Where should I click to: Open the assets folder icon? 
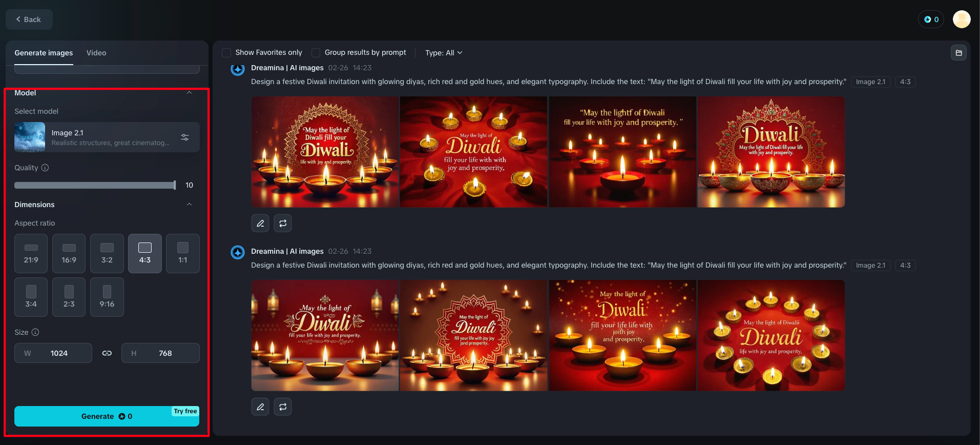click(x=958, y=53)
